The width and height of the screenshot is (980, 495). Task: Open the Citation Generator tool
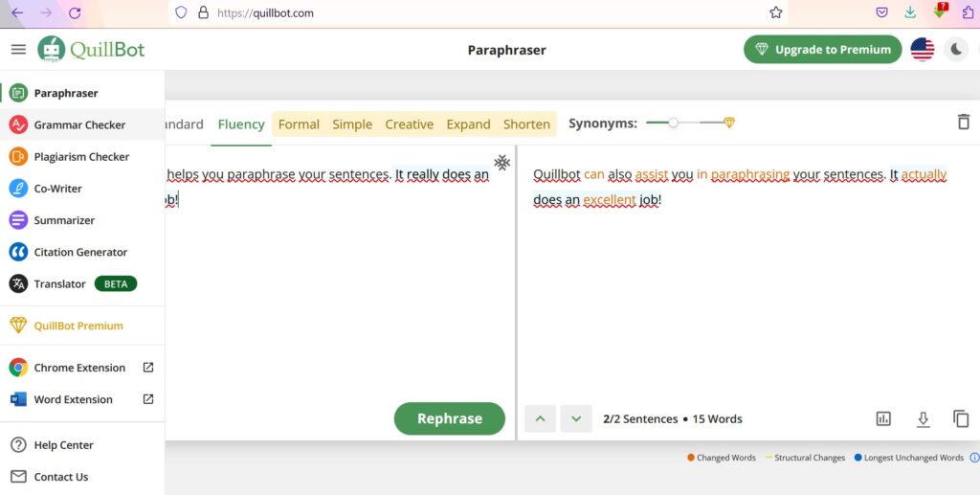tap(80, 252)
